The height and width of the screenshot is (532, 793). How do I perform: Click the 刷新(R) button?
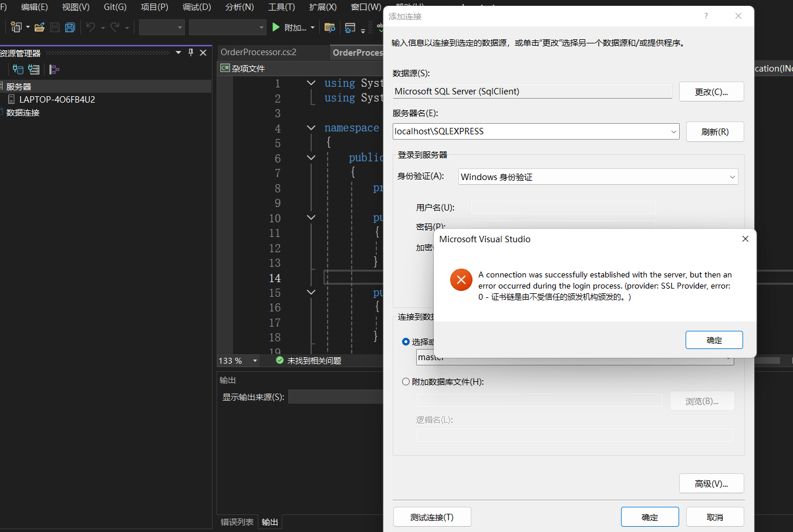(715, 131)
